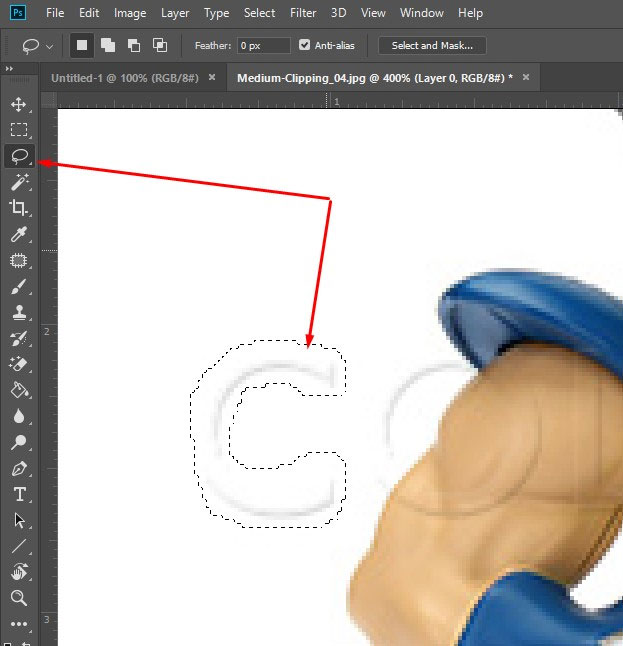This screenshot has width=623, height=646.
Task: Select the Line shape tool
Action: 19,546
